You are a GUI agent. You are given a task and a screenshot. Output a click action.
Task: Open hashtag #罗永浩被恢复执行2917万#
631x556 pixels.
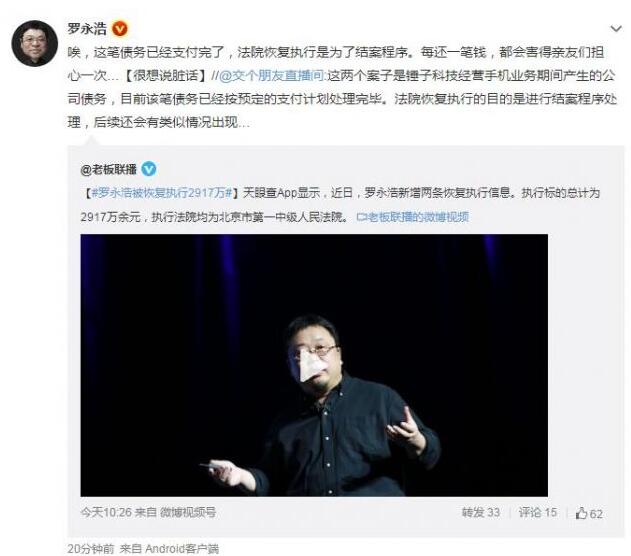pos(162,193)
